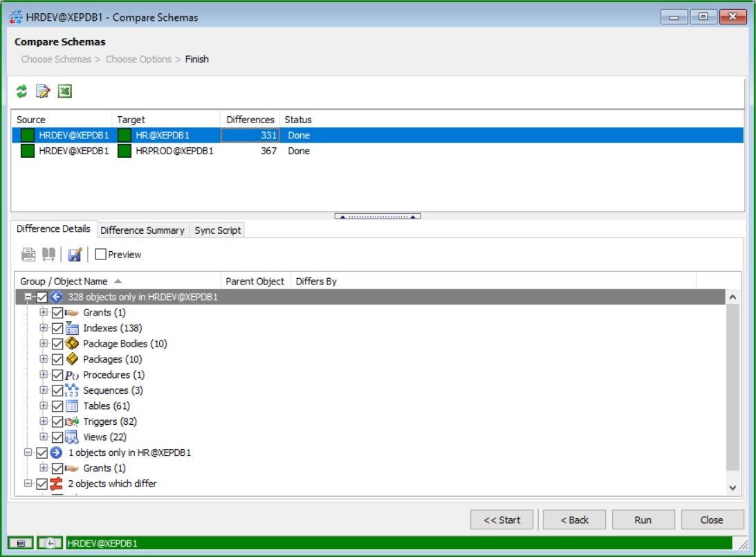Screen dimensions: 756x557
Task: Expand the Views (22) node
Action: 44,437
